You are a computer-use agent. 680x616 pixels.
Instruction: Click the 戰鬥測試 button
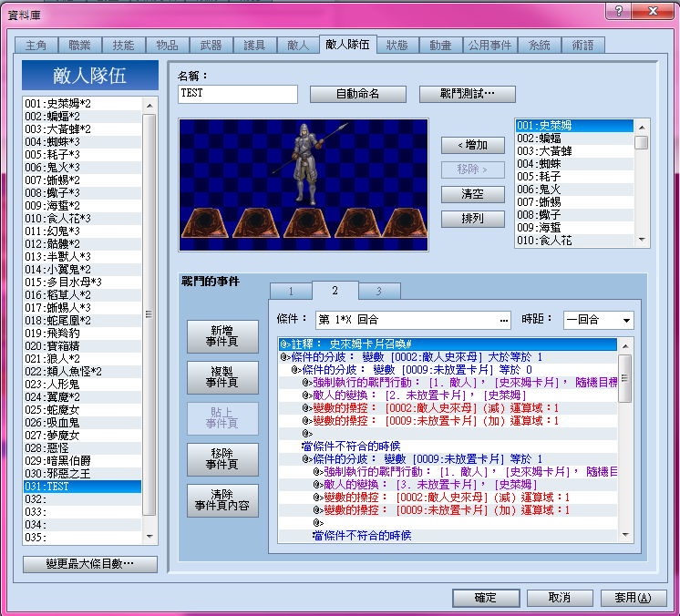point(467,94)
